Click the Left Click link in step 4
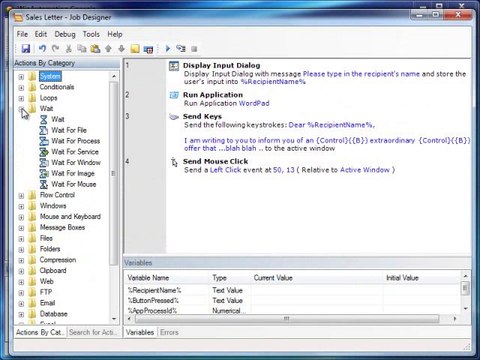 click(x=225, y=170)
